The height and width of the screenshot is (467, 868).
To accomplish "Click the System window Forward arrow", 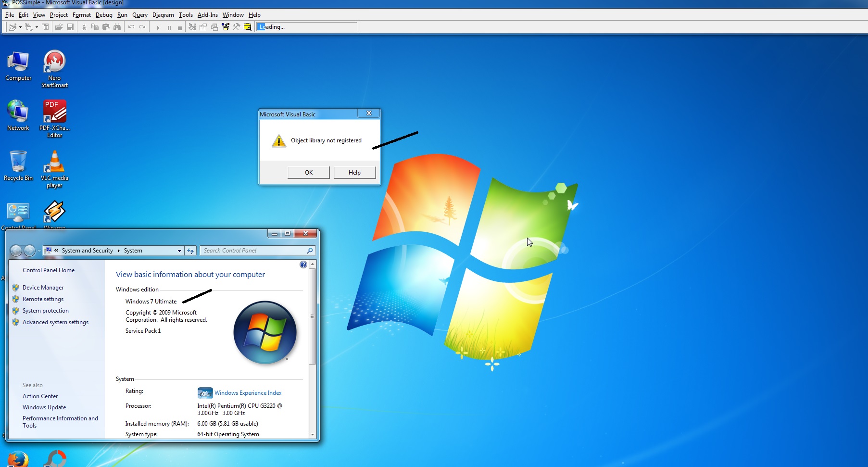I will (29, 251).
